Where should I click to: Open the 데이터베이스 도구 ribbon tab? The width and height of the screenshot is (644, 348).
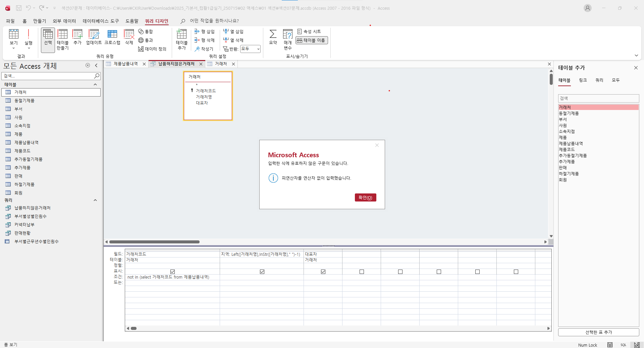(x=101, y=21)
